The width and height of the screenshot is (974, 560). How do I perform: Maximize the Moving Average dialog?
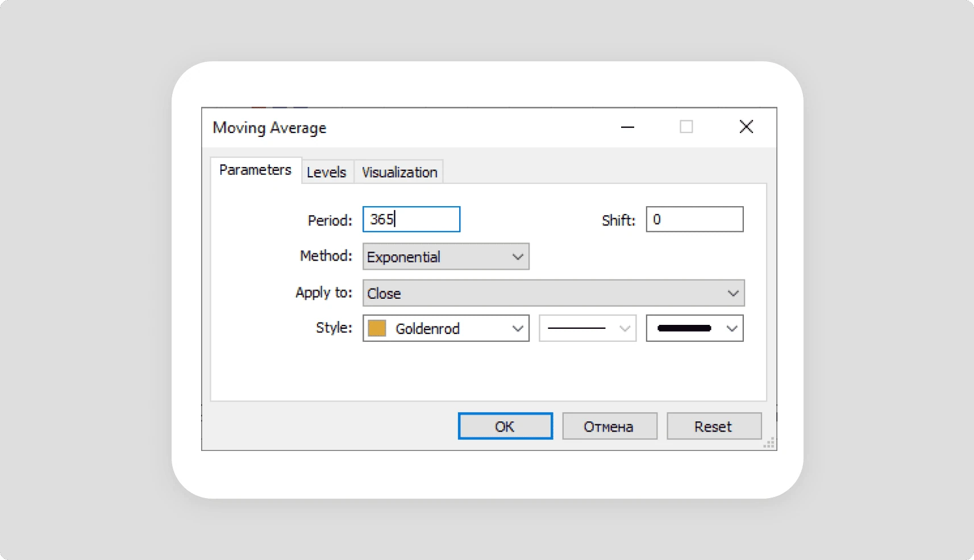(x=686, y=127)
